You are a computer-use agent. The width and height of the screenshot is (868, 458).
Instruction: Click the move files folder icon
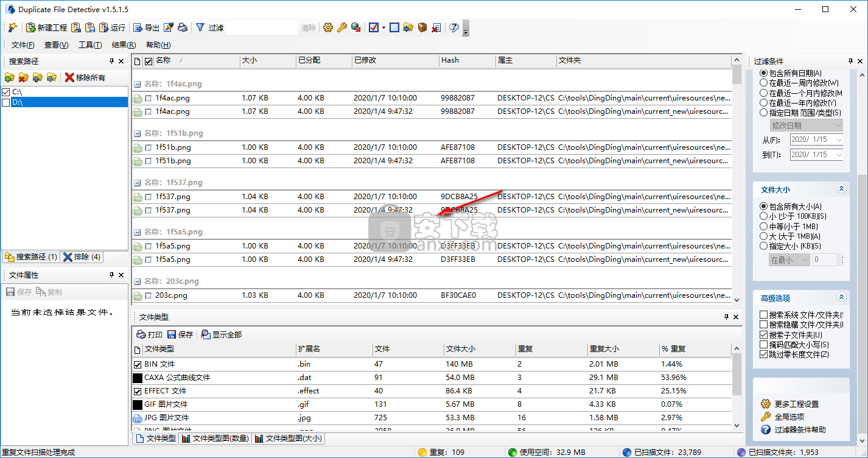click(408, 27)
